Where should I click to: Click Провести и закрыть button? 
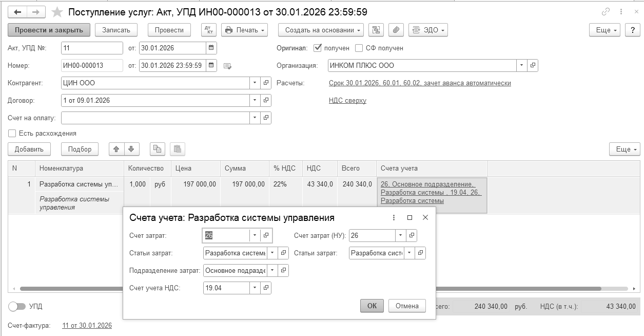point(49,30)
